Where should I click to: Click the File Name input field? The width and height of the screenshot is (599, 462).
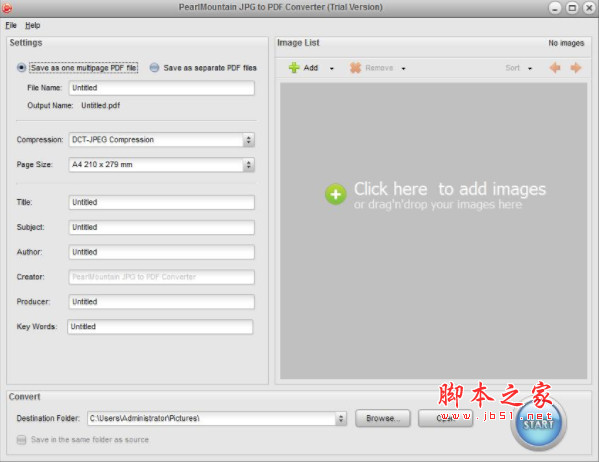pyautogui.click(x=162, y=88)
